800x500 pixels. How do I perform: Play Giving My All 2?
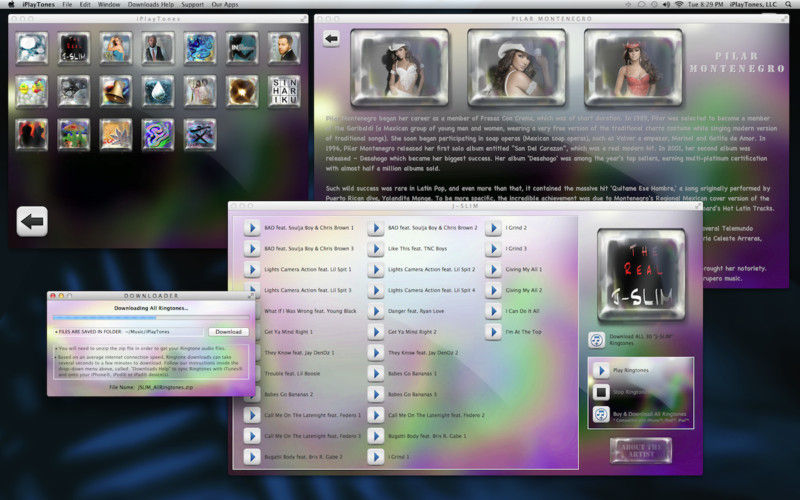point(493,290)
